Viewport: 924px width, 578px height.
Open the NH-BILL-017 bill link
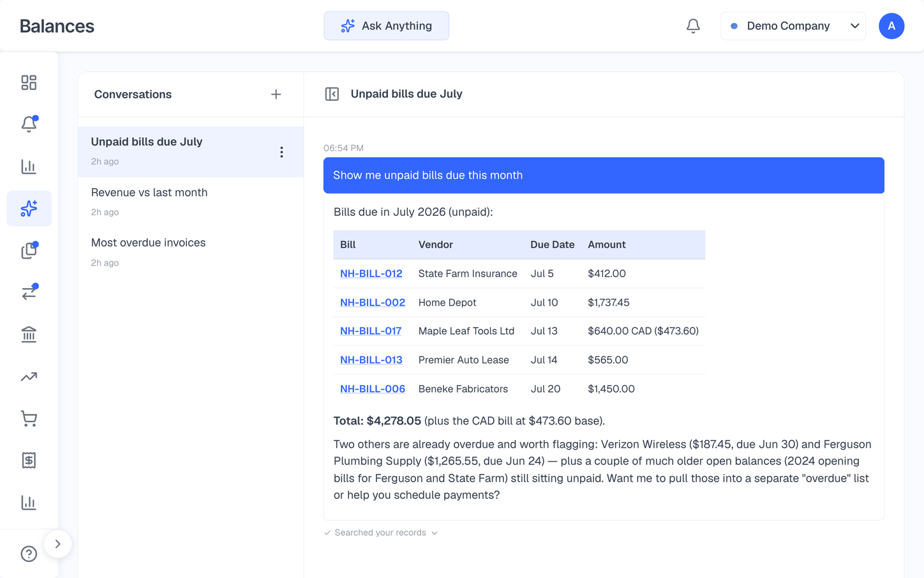tap(371, 331)
